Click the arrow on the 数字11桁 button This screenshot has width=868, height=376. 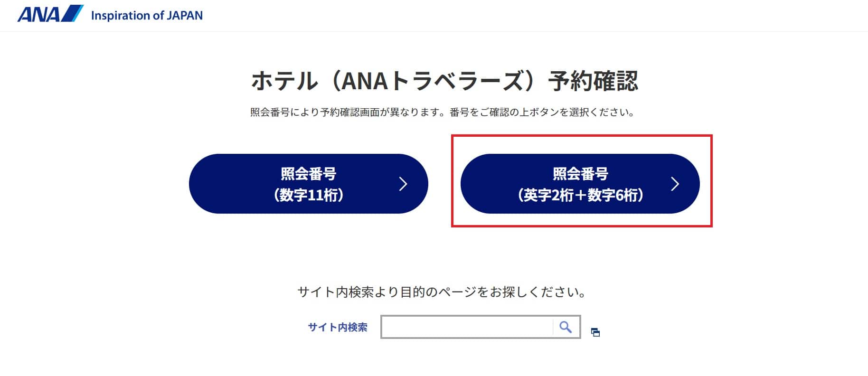point(403,184)
